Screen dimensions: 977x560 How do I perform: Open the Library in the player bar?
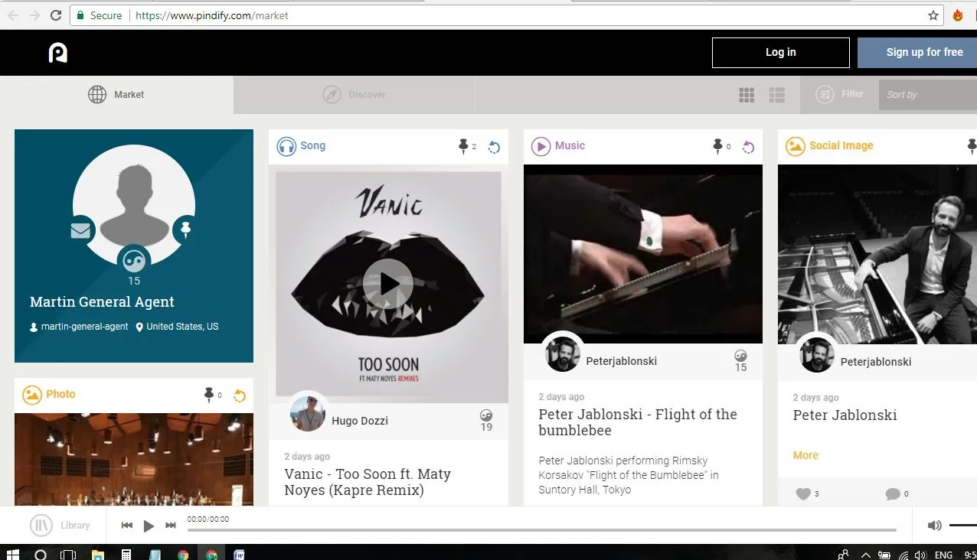(60, 526)
